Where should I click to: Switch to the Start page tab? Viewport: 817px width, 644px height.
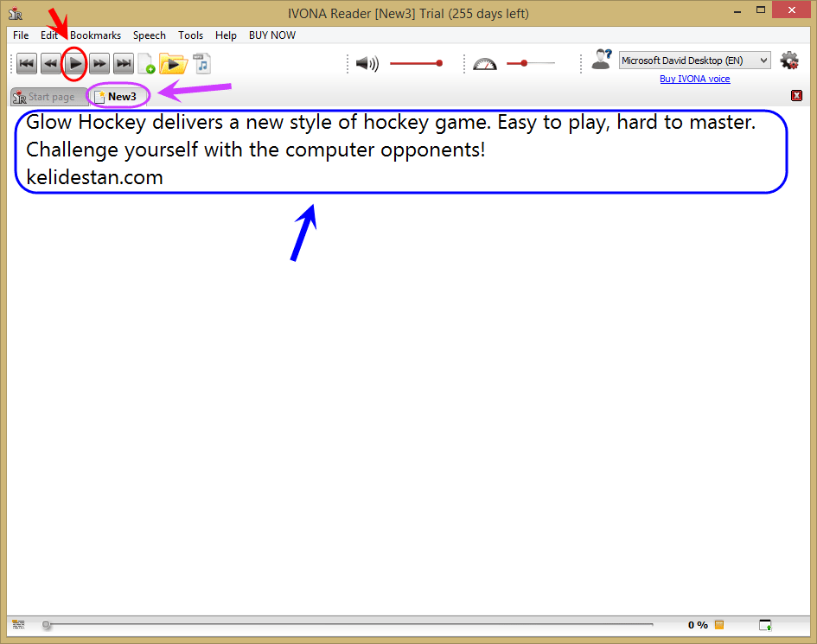[49, 97]
